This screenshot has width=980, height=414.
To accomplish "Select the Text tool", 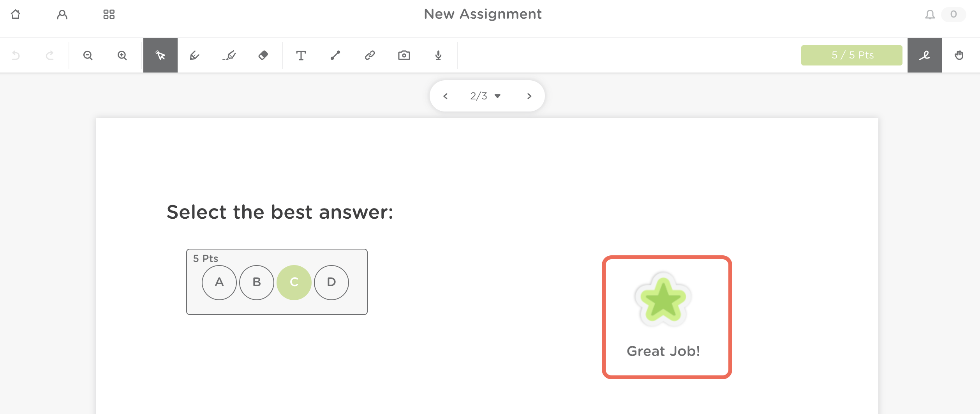I will 301,55.
